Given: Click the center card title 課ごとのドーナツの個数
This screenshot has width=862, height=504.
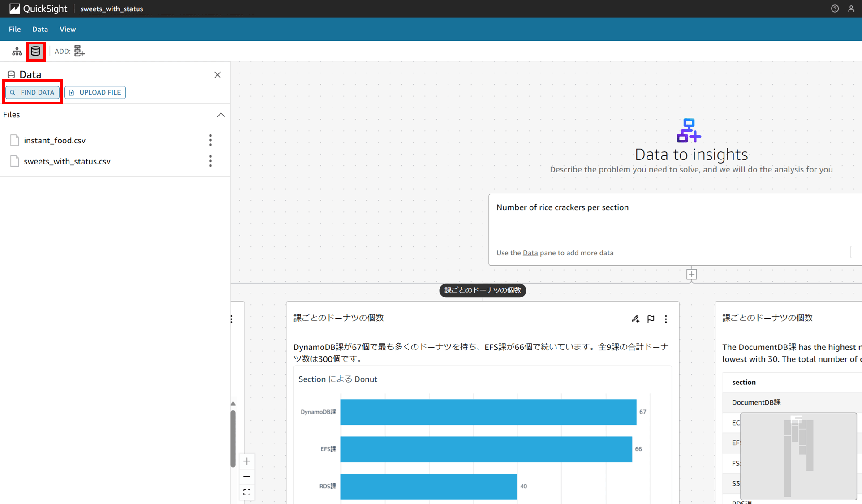Looking at the screenshot, I should 339,318.
